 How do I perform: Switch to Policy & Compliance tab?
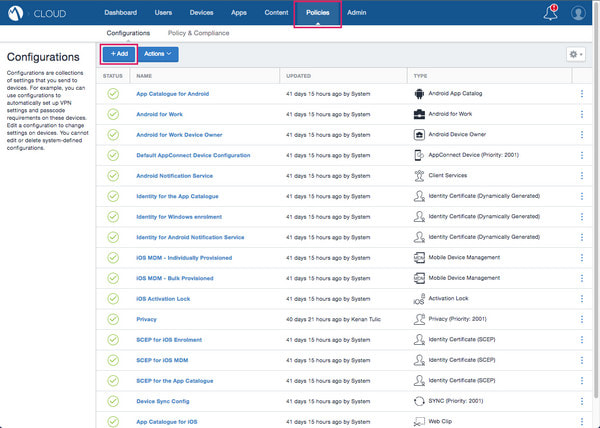click(x=199, y=33)
